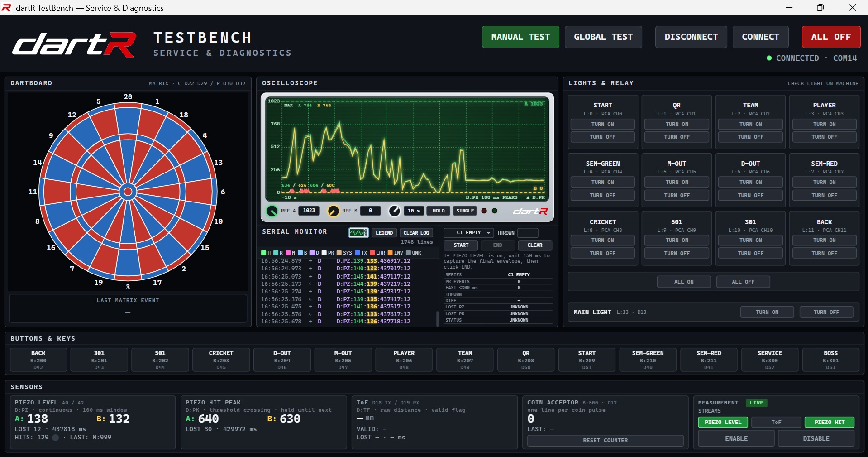Click the M pink legend marker
Viewport: 868px width, 457px height.
coord(288,253)
